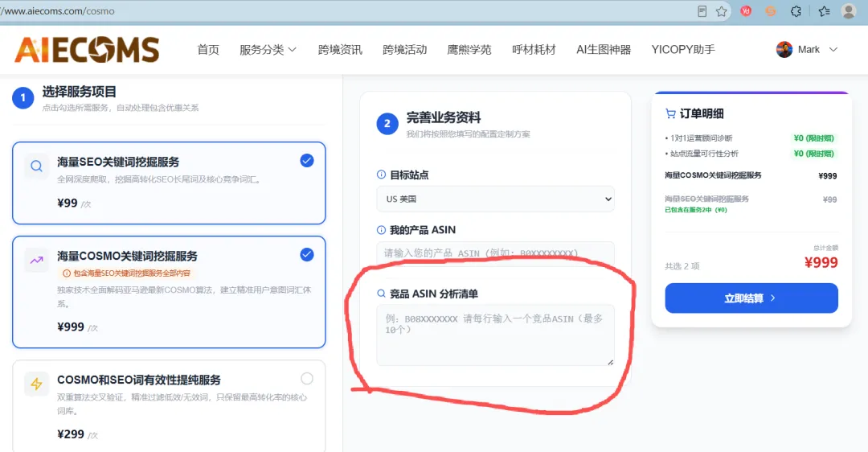
Task: Open the US 美国 target site dropdown
Action: 495,199
